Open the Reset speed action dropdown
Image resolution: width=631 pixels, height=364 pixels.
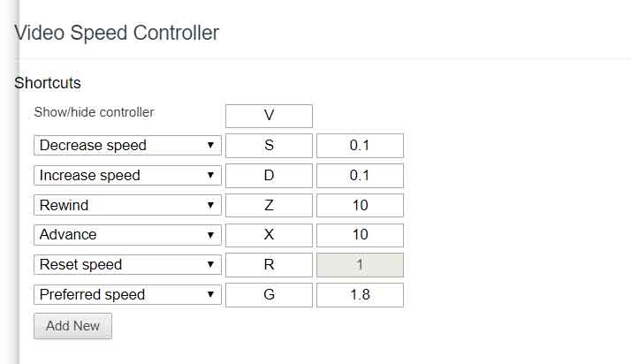click(x=127, y=265)
